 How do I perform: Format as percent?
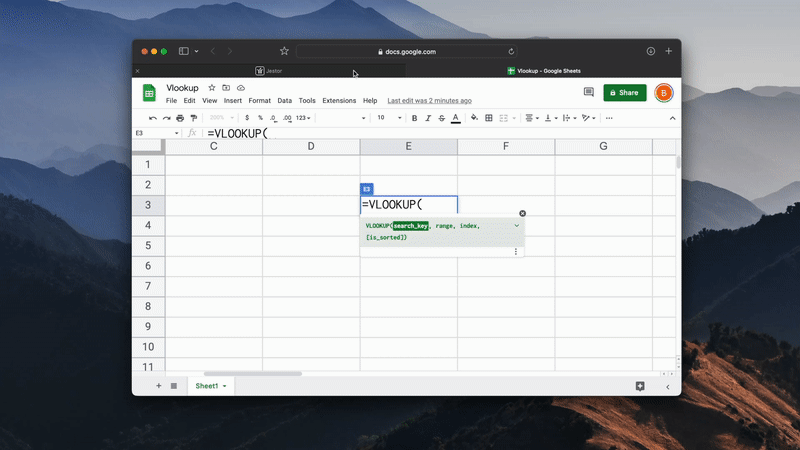coord(260,118)
